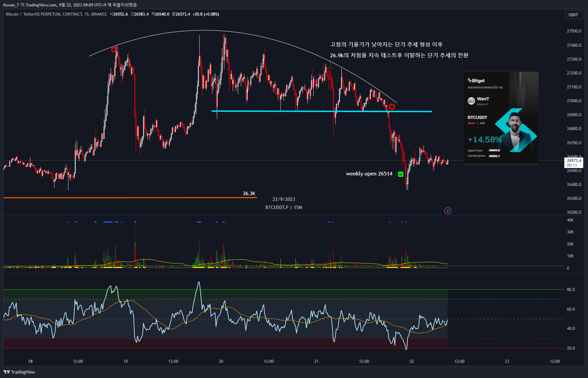Select the orange 26.3K horizontal line
The height and width of the screenshot is (378, 588).
(x=130, y=197)
